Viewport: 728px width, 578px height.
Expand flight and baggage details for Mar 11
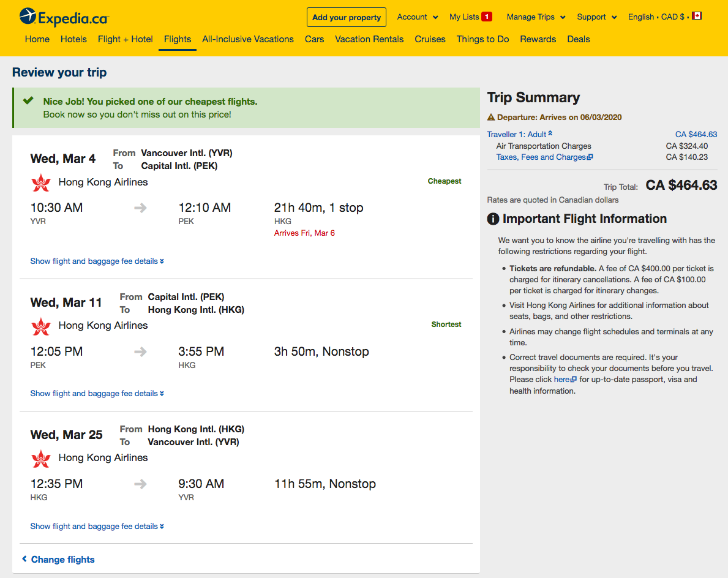tap(97, 394)
